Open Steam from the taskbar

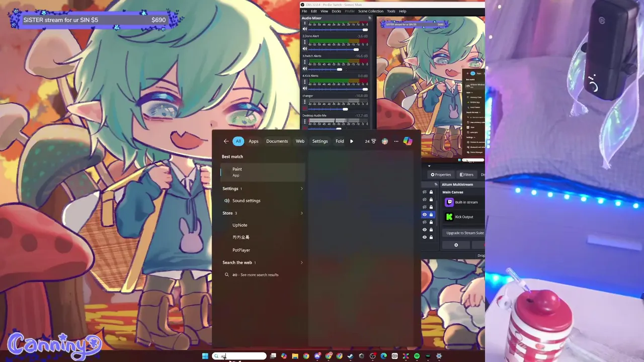coord(351,356)
